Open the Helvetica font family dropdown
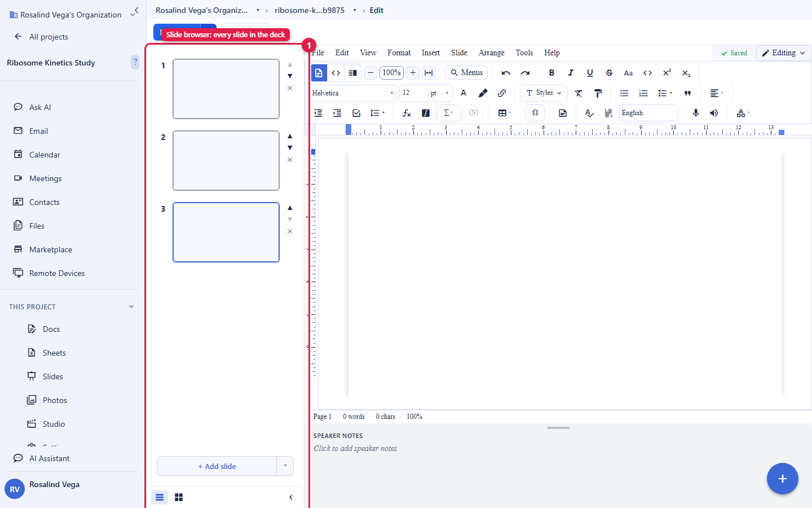Image resolution: width=812 pixels, height=508 pixels. tap(354, 93)
